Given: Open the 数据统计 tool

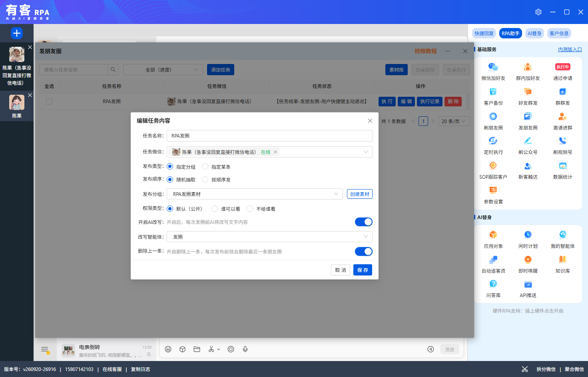Looking at the screenshot, I should 563,170.
